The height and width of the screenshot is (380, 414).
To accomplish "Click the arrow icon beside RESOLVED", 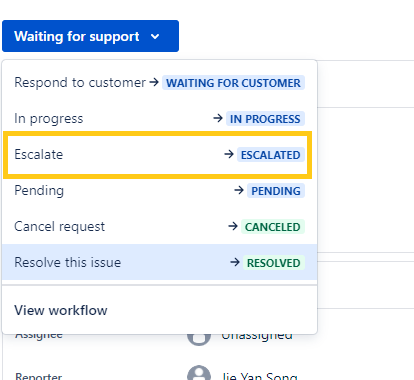I will pyautogui.click(x=235, y=262).
